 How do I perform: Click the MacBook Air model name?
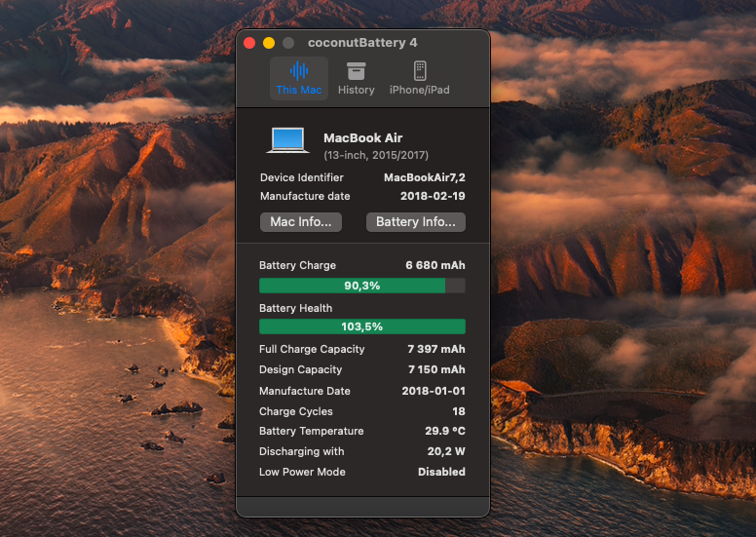362,138
